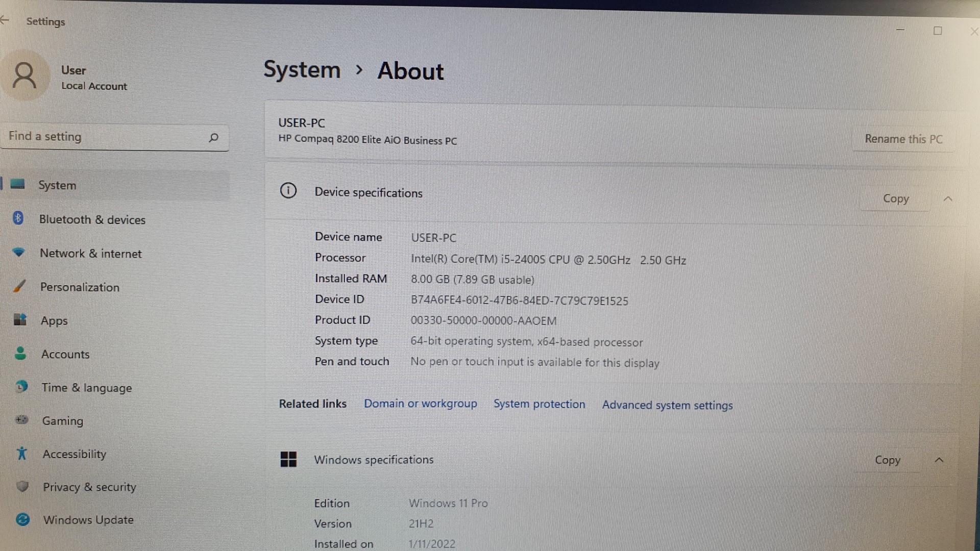Minimize the Settings window
This screenshot has width=980, height=551.
coord(900,30)
